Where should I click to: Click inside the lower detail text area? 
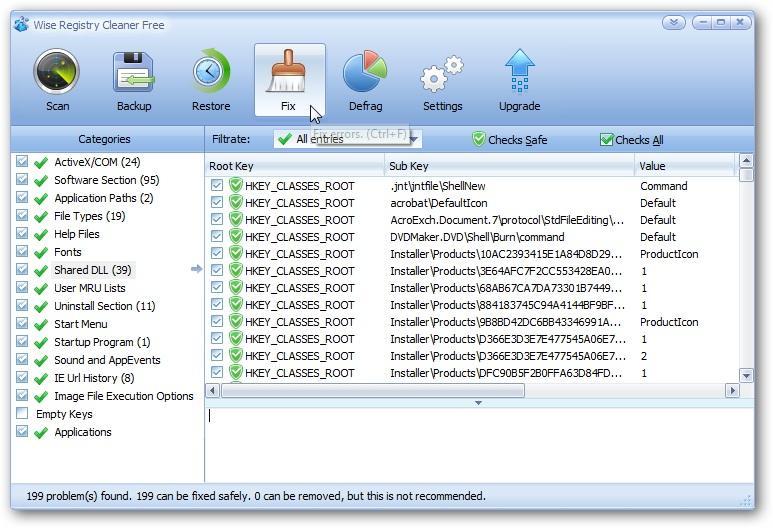479,445
